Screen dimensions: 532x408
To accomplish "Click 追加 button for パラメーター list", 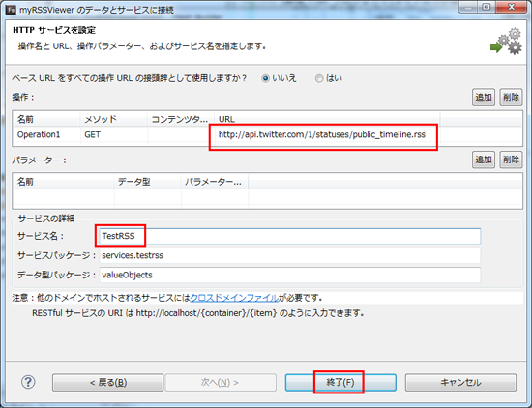I will [484, 160].
